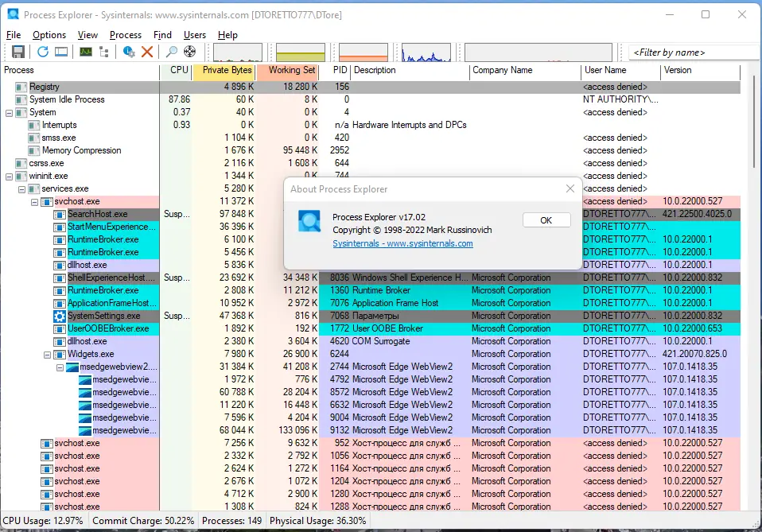
Task: Click the icon beside StartMenuExperience process
Action: (x=60, y=227)
